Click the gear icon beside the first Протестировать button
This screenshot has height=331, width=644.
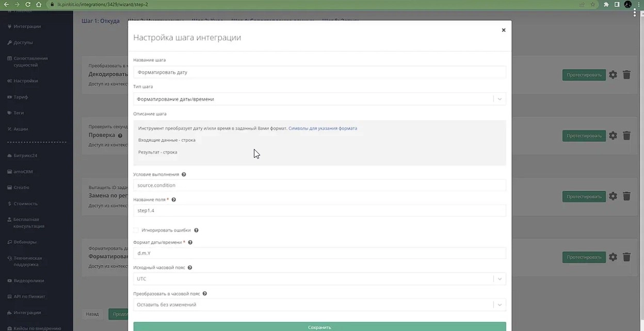[x=613, y=75]
